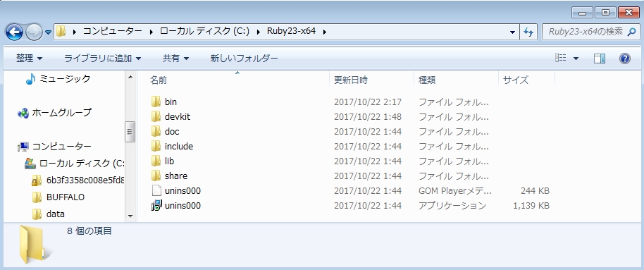This screenshot has height=270, width=644.
Task: Click the 1,139 KB size cell
Action: (531, 205)
